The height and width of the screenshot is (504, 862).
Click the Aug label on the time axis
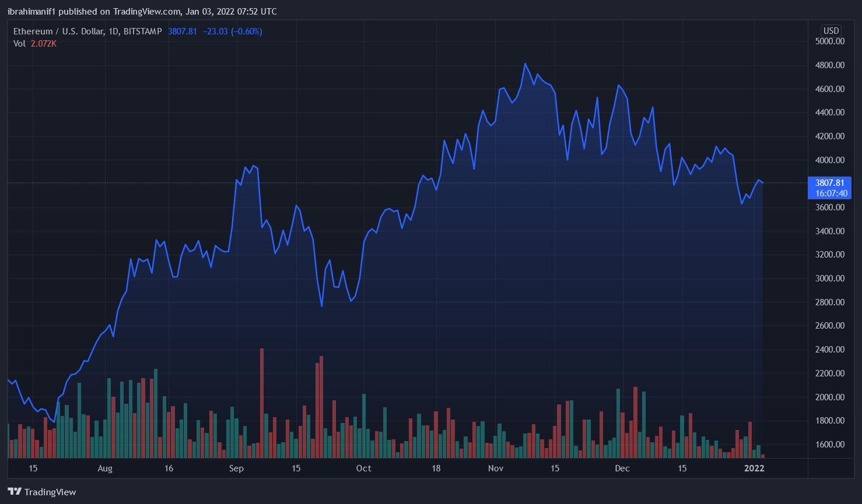[x=105, y=468]
